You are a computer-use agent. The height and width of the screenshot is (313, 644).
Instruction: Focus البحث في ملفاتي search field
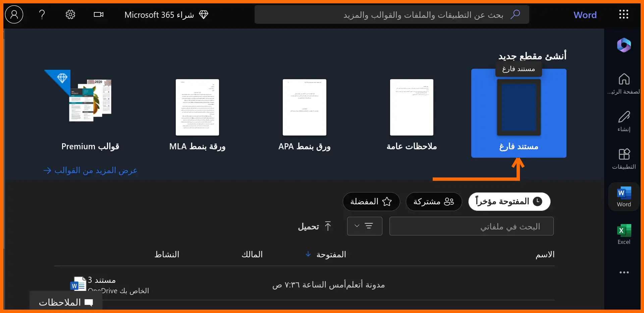tap(471, 226)
